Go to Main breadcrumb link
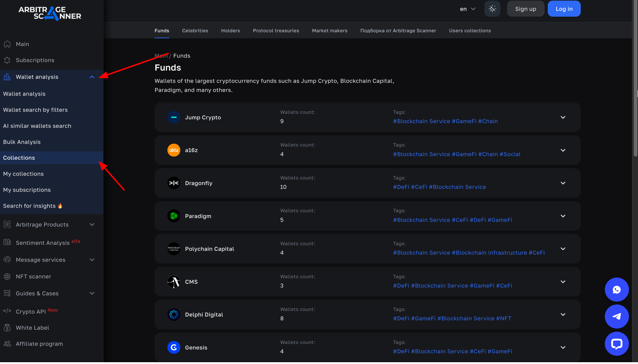This screenshot has width=638, height=364. [161, 56]
